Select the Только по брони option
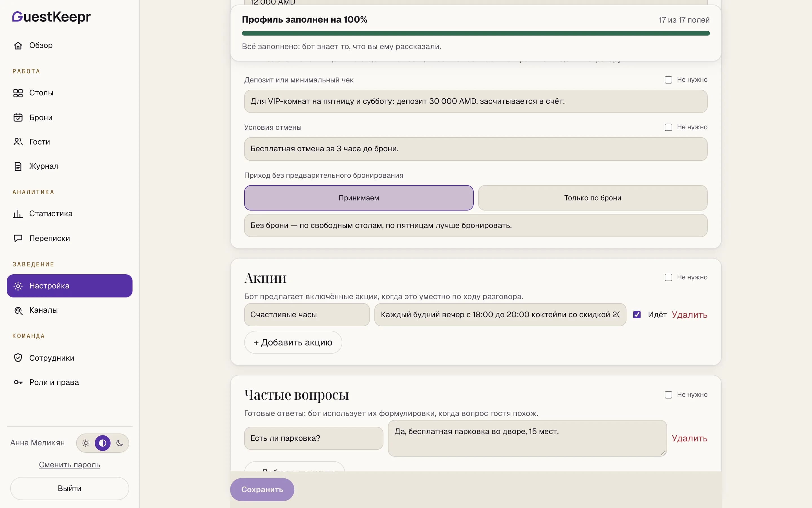The width and height of the screenshot is (812, 508). (593, 198)
